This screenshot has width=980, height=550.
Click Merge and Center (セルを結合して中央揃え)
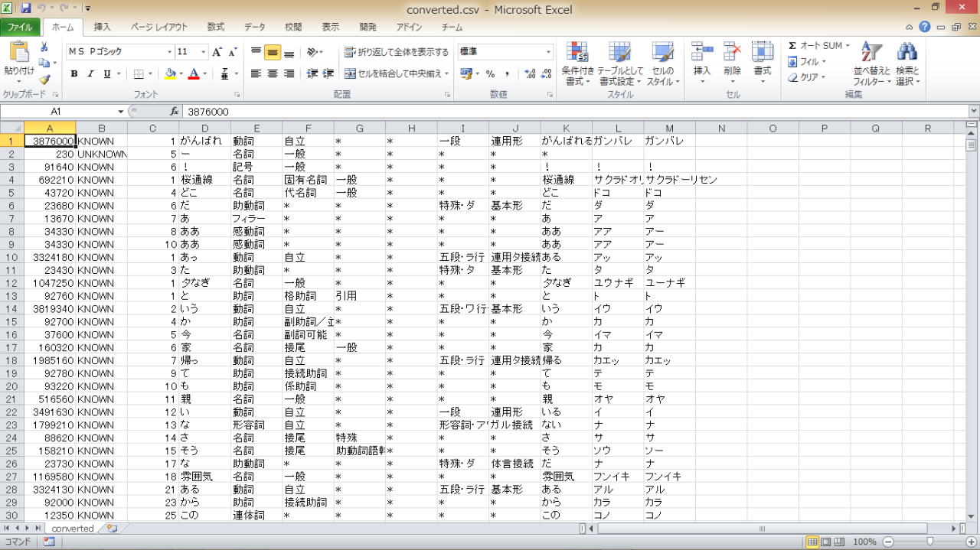tap(394, 74)
